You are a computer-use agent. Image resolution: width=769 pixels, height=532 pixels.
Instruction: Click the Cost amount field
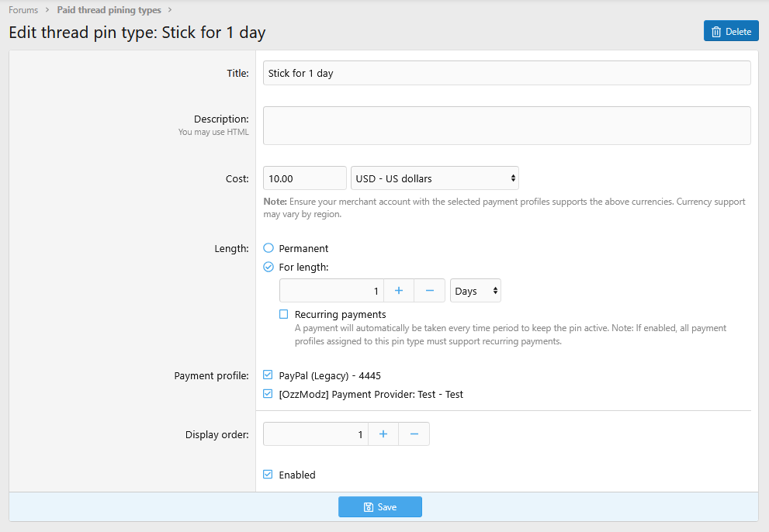pyautogui.click(x=304, y=178)
